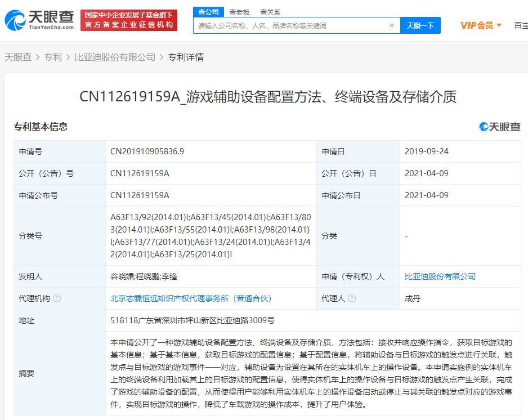
Task: Switch to the 查关系 search tab
Action: [270, 12]
